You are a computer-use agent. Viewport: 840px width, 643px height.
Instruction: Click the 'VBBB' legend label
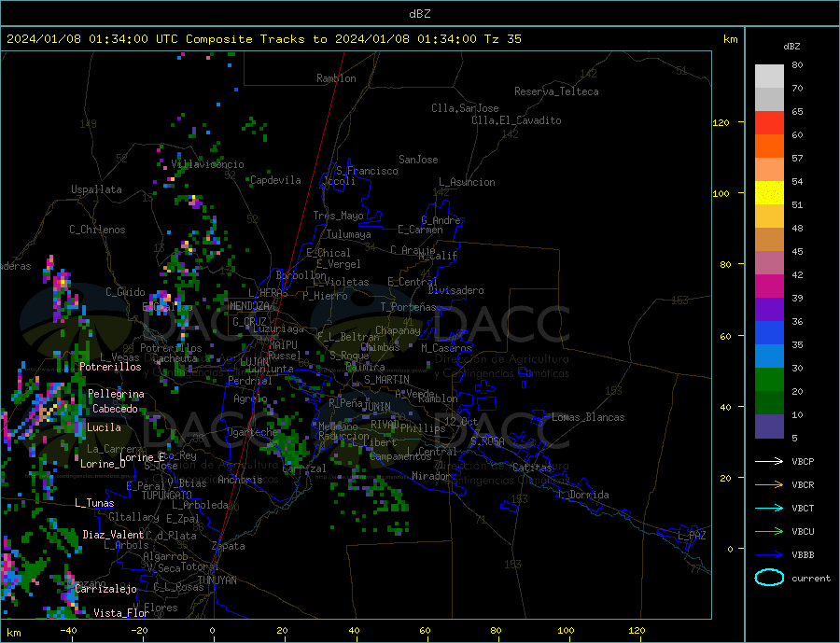click(x=803, y=555)
